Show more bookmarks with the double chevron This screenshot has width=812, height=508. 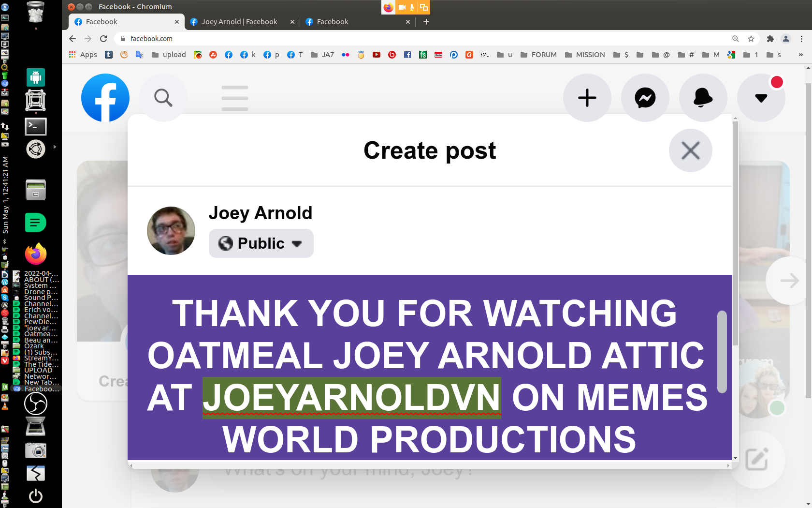(x=801, y=55)
